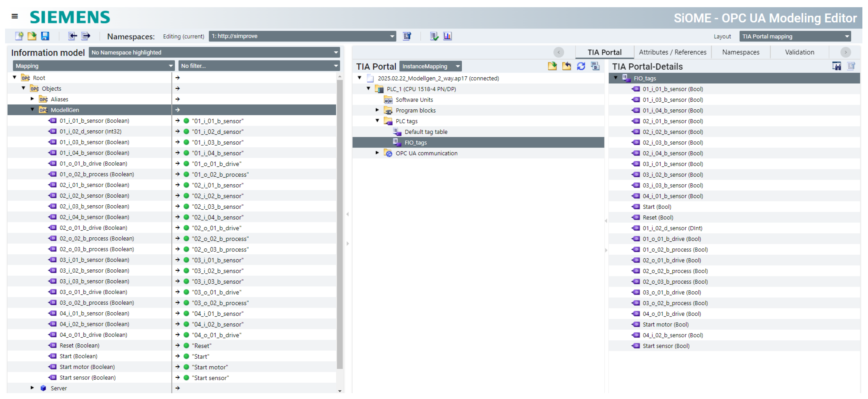The image size is (868, 399).
Task: Collapse the PLC tags folder
Action: click(x=377, y=121)
